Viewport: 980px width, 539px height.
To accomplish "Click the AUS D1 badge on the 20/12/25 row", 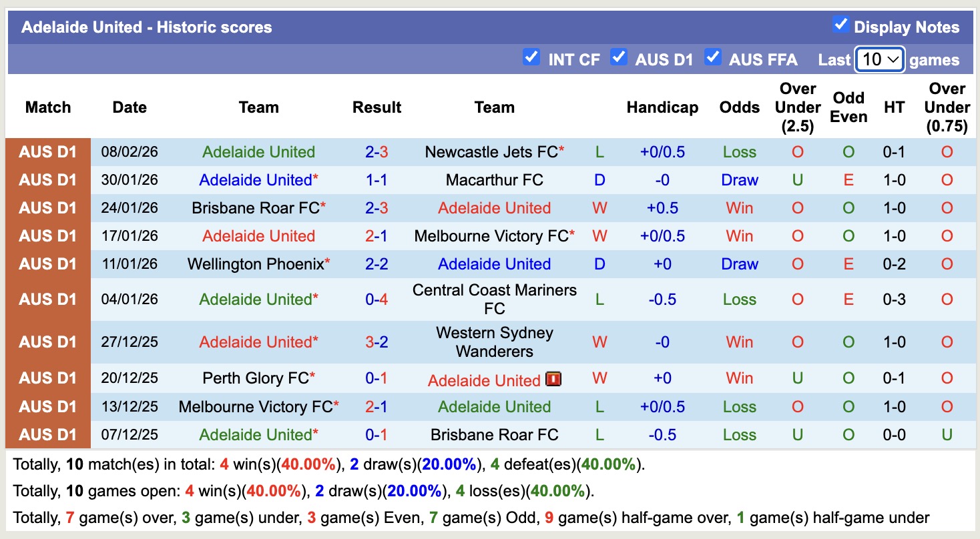I will pos(47,378).
